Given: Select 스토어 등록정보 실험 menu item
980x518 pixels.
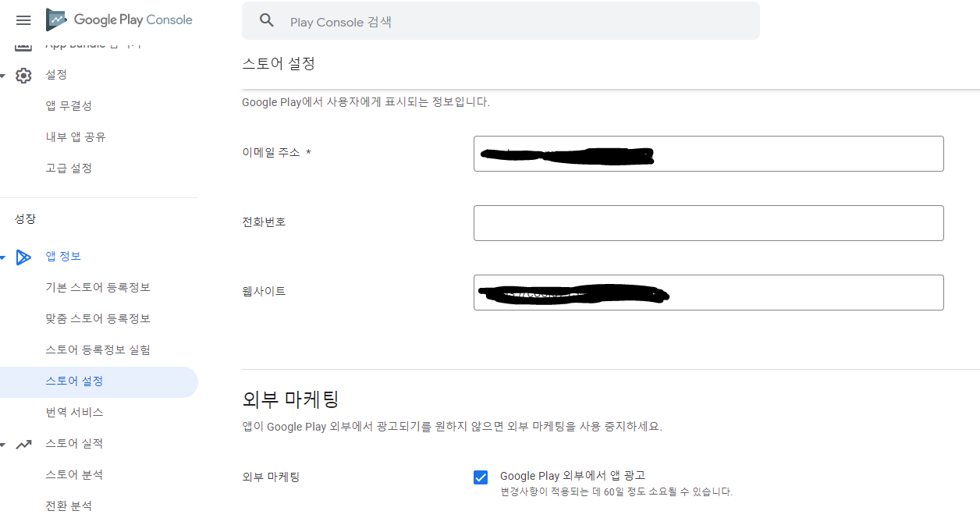Looking at the screenshot, I should pyautogui.click(x=98, y=350).
